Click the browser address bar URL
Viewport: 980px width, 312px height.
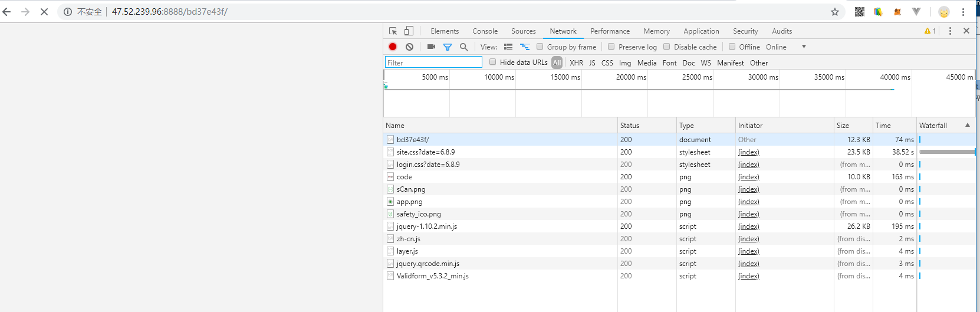tap(170, 12)
